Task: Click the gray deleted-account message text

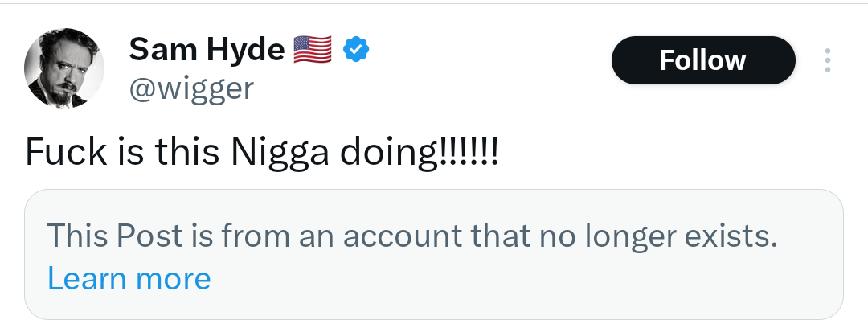Action: point(412,236)
